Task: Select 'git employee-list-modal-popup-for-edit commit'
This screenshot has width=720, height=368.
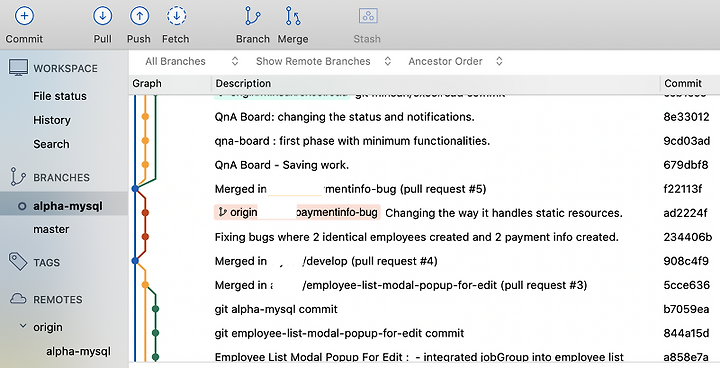Action: coord(339,333)
